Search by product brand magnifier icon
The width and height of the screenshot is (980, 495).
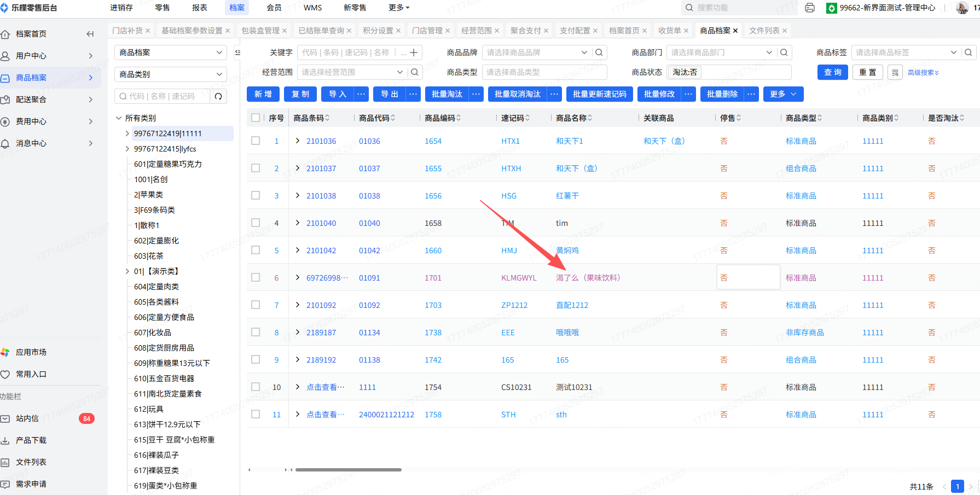599,53
